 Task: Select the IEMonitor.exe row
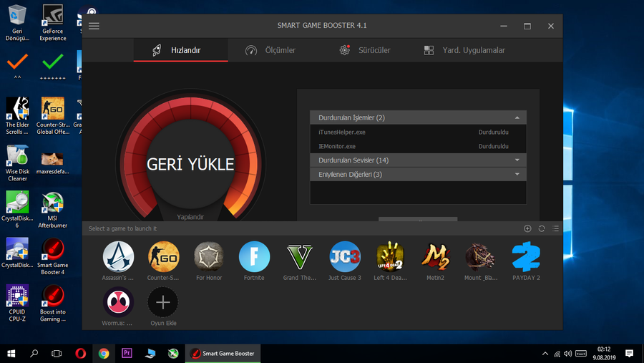(x=418, y=146)
